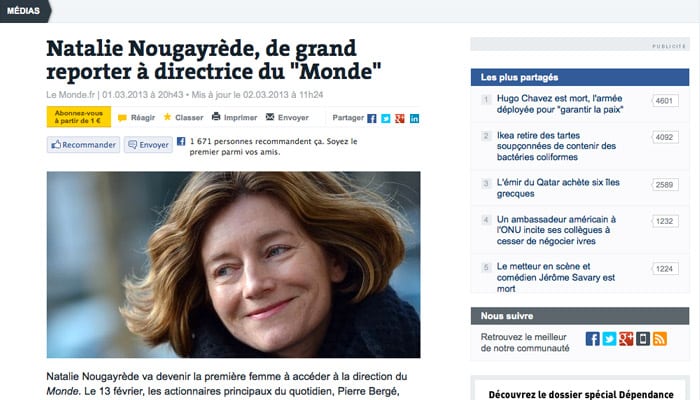Click the yellow Abonnez-vous subscription button
This screenshot has height=400, width=700.
click(x=79, y=117)
